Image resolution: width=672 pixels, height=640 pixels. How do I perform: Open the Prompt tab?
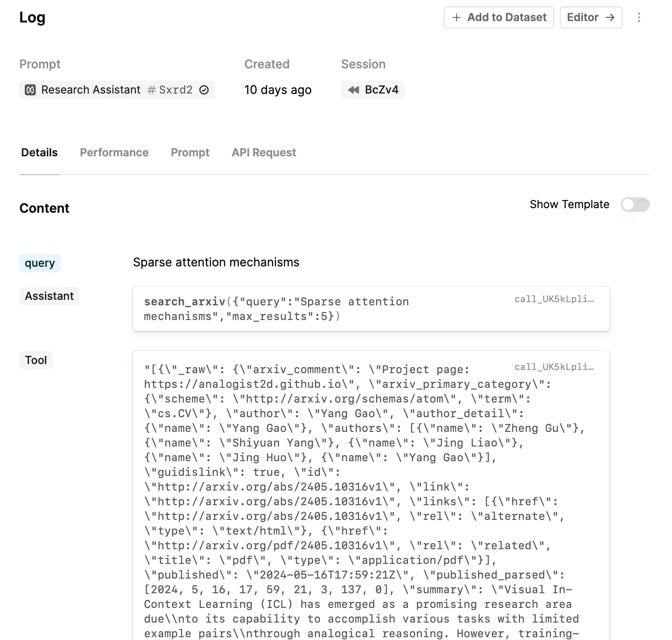click(190, 153)
